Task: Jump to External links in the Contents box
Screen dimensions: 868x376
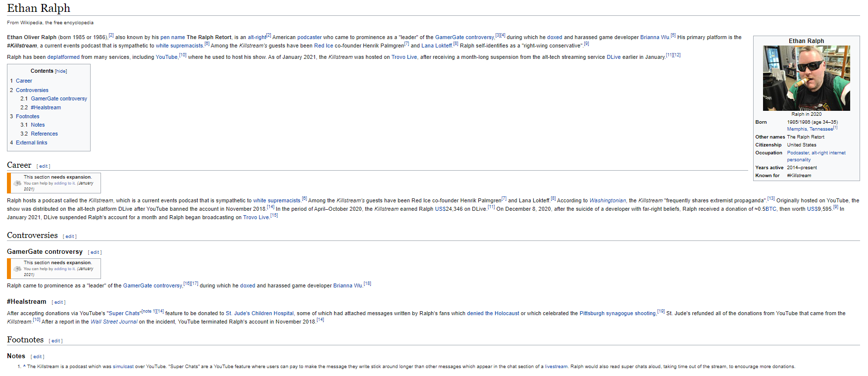Action: click(x=32, y=142)
